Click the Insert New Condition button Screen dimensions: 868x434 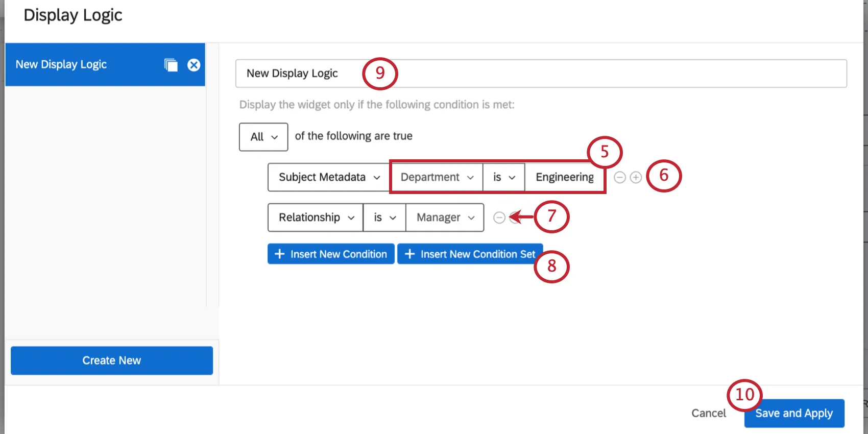pyautogui.click(x=331, y=254)
